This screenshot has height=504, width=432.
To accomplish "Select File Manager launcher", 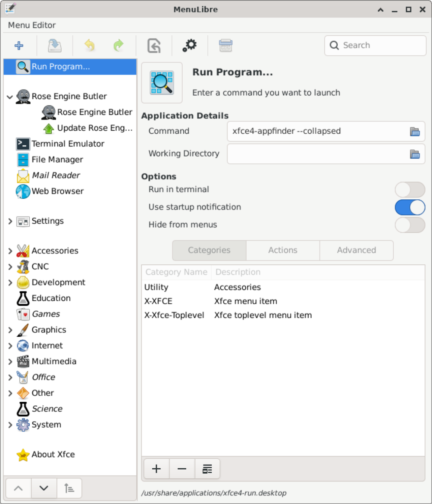I will coord(70,160).
